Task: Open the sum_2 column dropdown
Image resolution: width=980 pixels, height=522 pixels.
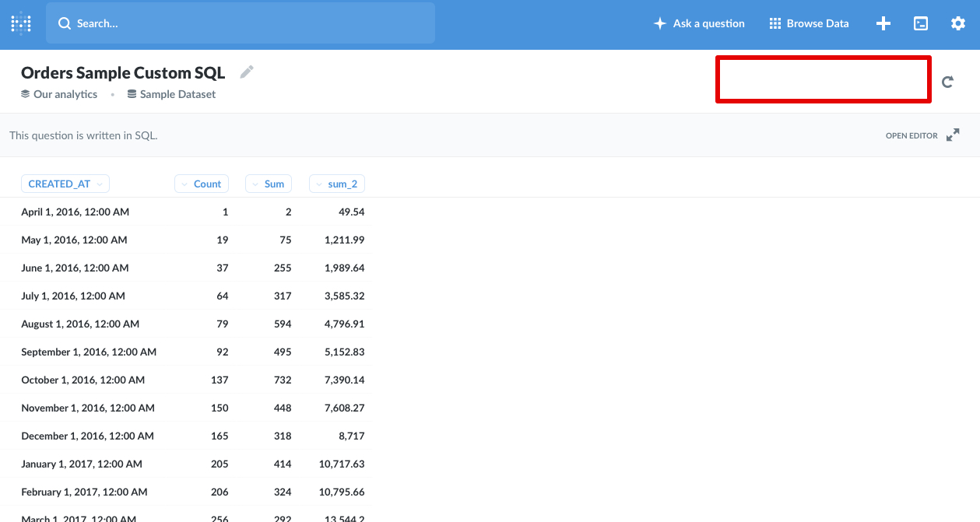Action: (x=318, y=184)
